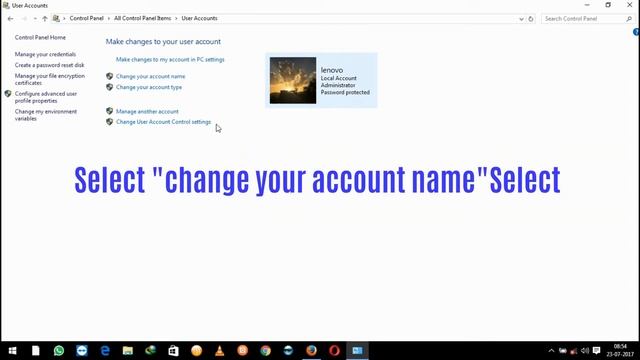Viewport: 640px width, 360px height.
Task: Open Microsoft Store from taskbar
Action: 173,351
